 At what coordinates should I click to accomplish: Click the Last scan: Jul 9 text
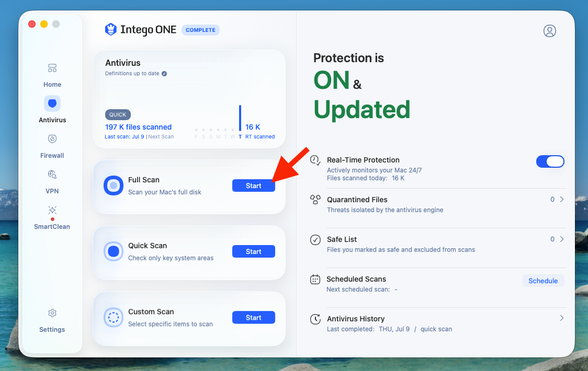[125, 137]
